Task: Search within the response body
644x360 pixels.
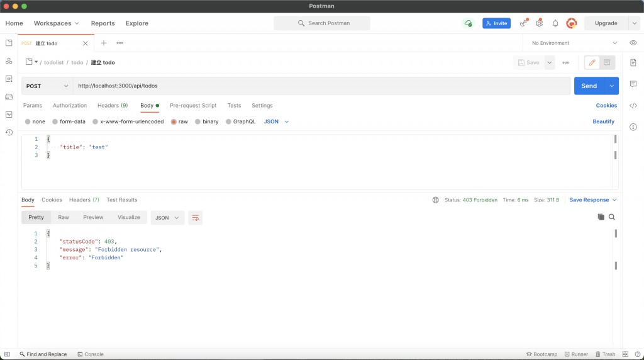Action: pyautogui.click(x=611, y=217)
